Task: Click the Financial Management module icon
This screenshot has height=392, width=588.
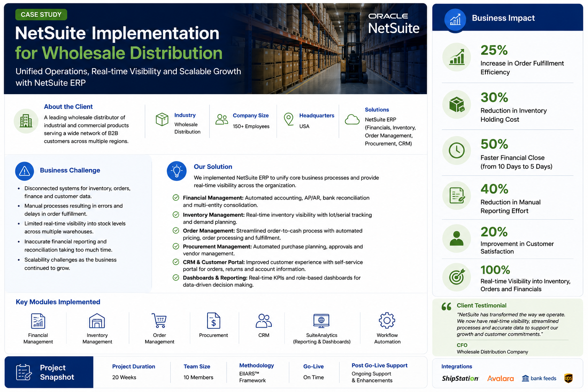Action: click(38, 321)
